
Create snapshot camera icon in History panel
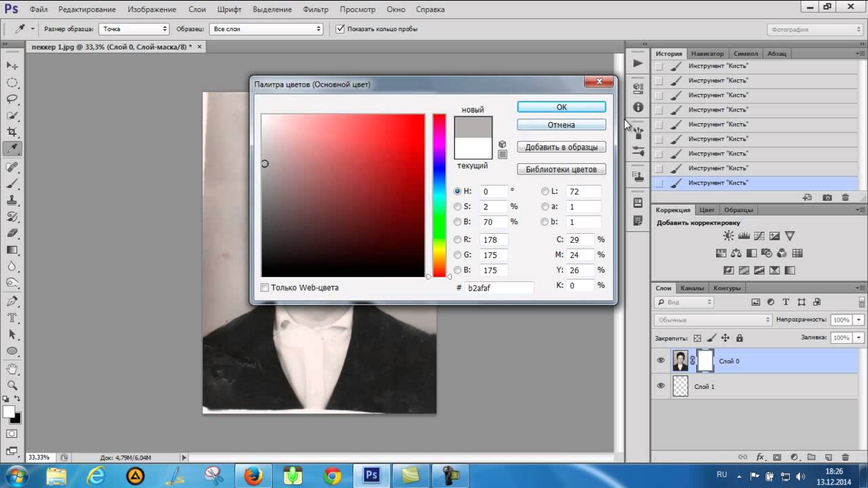tap(827, 197)
